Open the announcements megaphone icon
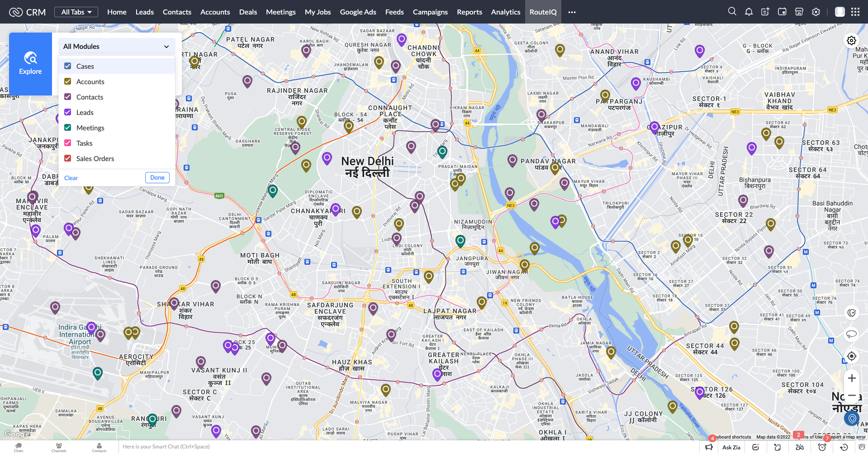 point(709,447)
